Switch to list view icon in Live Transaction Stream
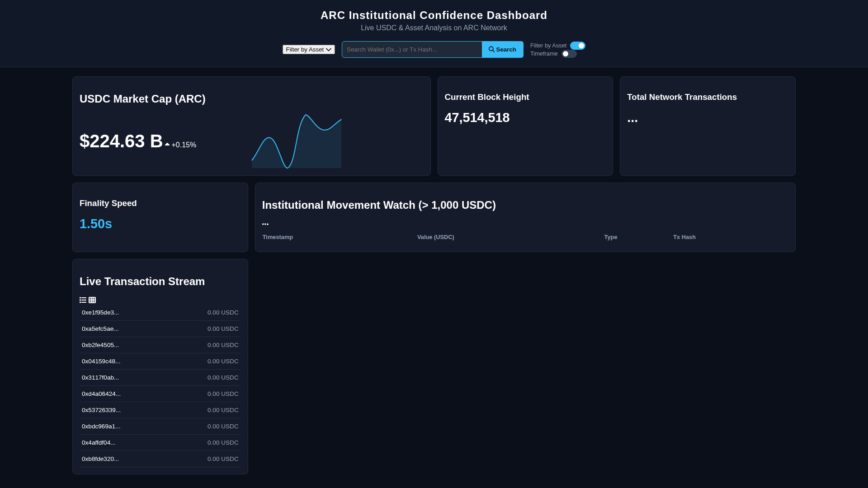868x488 pixels. pyautogui.click(x=83, y=300)
